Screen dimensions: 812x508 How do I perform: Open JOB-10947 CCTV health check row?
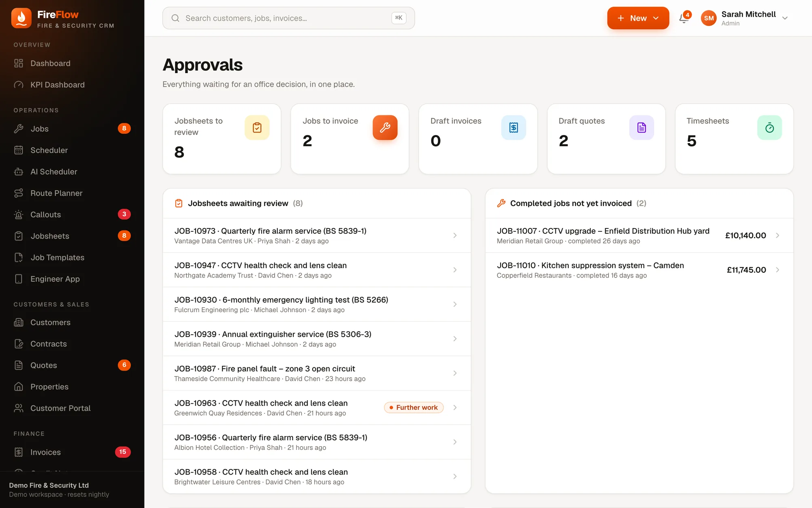tap(317, 270)
